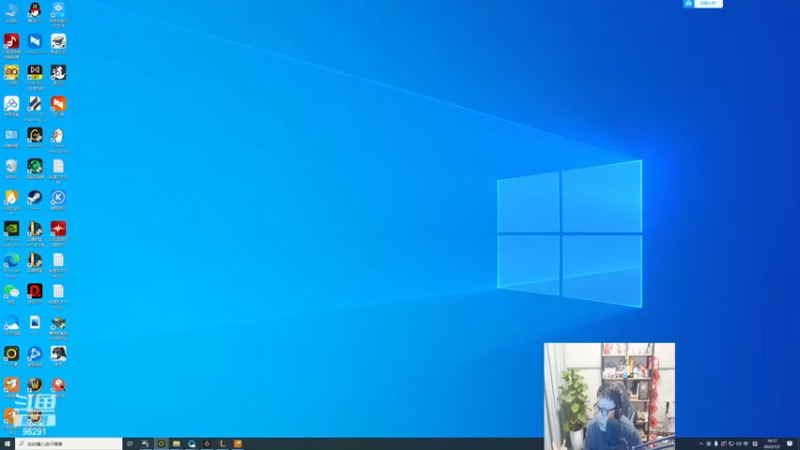
Task: Select the text document beside Edge row
Action: (x=58, y=261)
